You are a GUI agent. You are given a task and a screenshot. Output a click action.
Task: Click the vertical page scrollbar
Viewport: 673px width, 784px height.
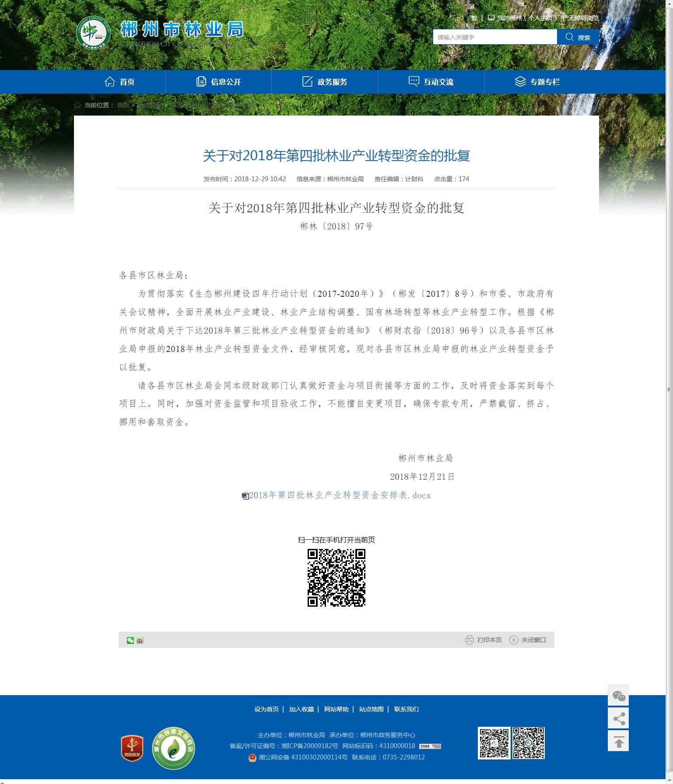point(669,390)
